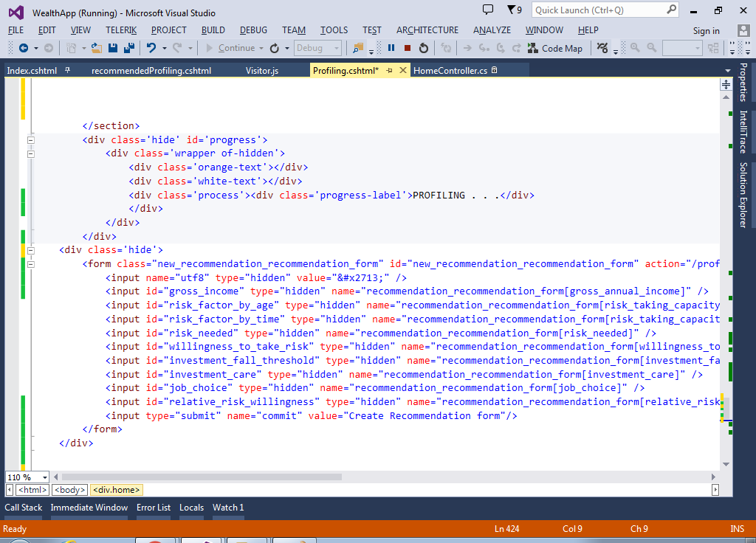Switch to recommendedProfiling.cshtml tab

(151, 70)
